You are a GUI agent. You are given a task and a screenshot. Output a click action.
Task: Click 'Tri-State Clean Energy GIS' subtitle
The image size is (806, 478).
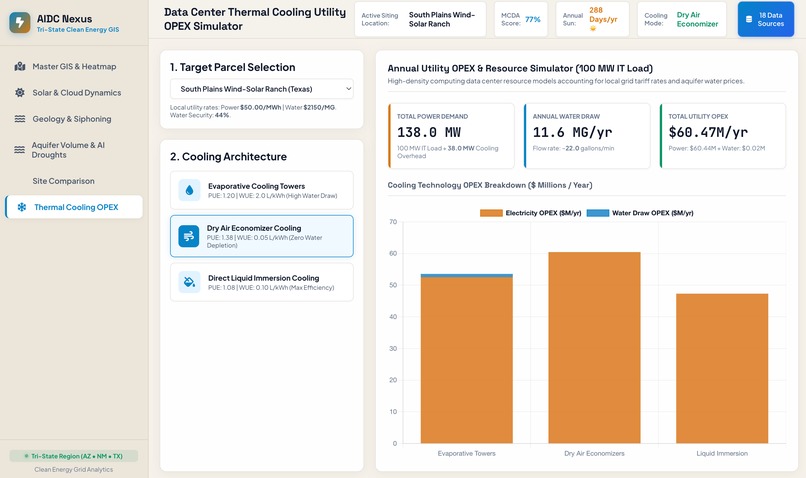(78, 30)
